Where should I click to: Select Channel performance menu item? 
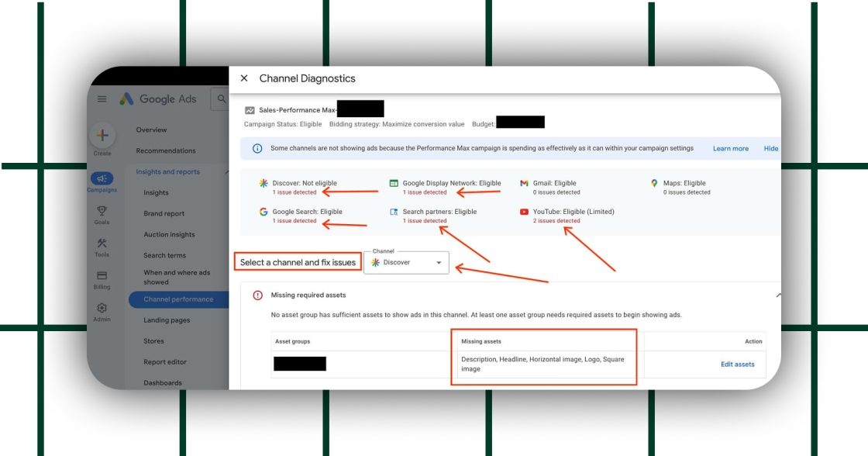pyautogui.click(x=178, y=299)
